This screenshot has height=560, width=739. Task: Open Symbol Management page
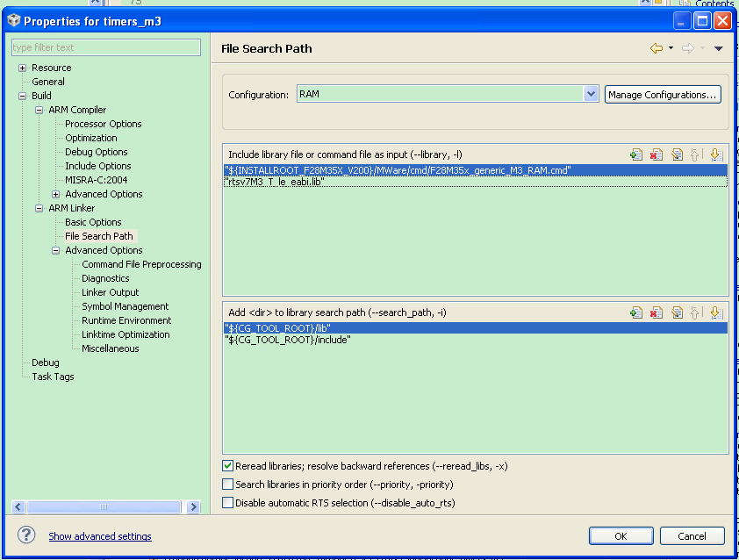pyautogui.click(x=125, y=306)
